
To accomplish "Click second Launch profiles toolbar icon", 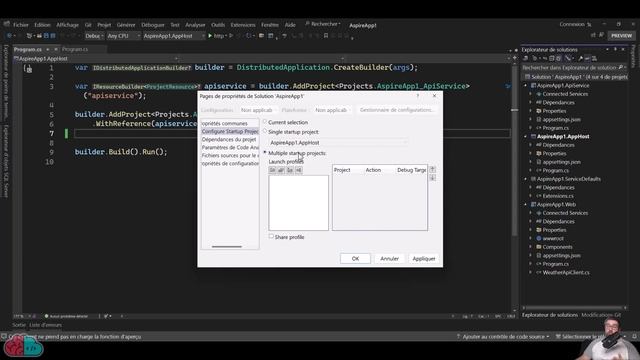I will [281, 170].
